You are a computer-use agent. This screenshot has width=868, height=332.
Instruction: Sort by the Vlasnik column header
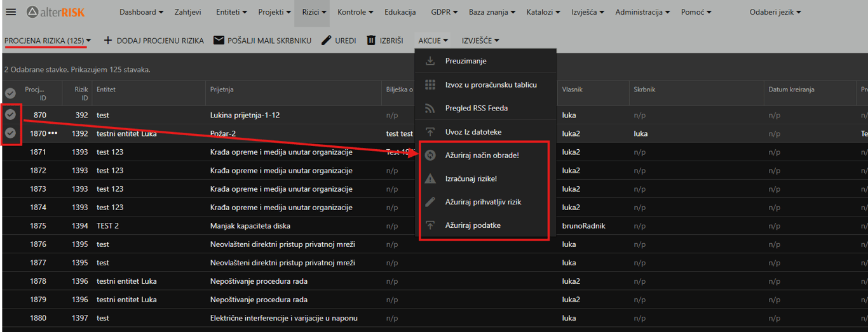point(573,90)
